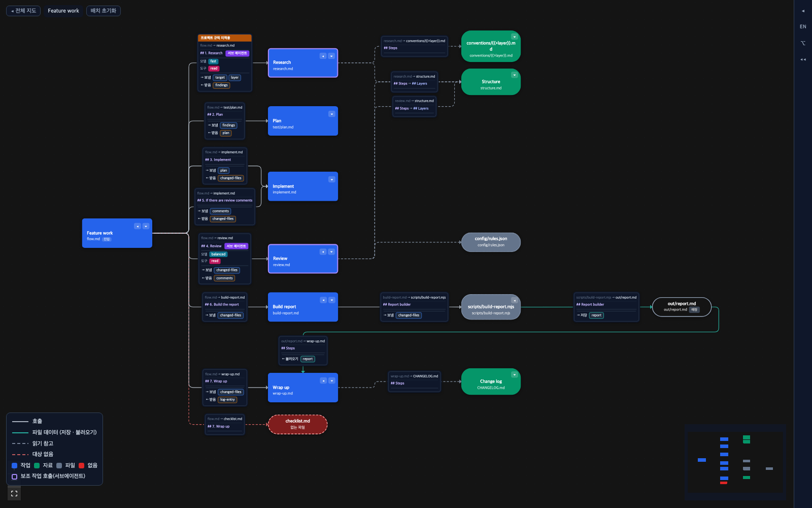Select the Feature work breadcrumb tab
This screenshot has width=812, height=508.
pos(63,11)
